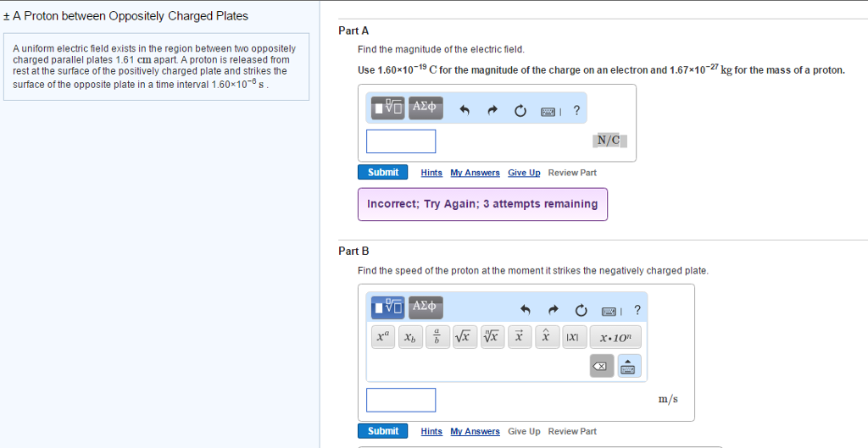This screenshot has height=448, width=868.
Task: Insert the vector arrow template in Part B
Action: click(519, 337)
